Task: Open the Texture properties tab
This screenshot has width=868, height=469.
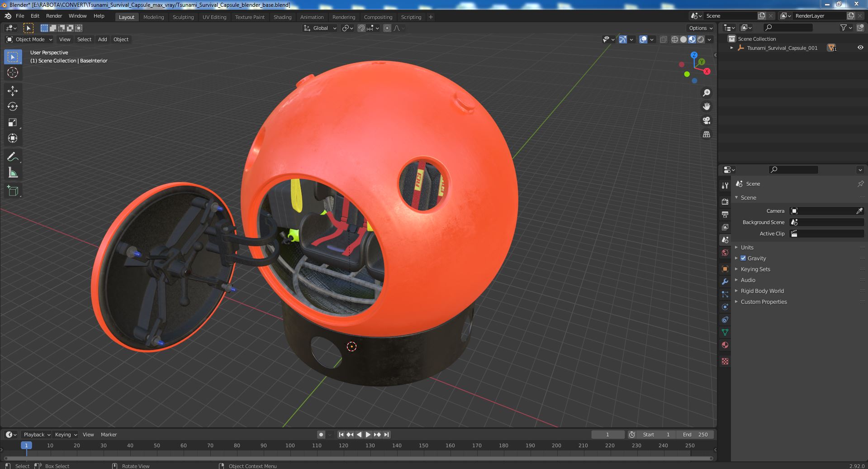Action: pyautogui.click(x=725, y=361)
